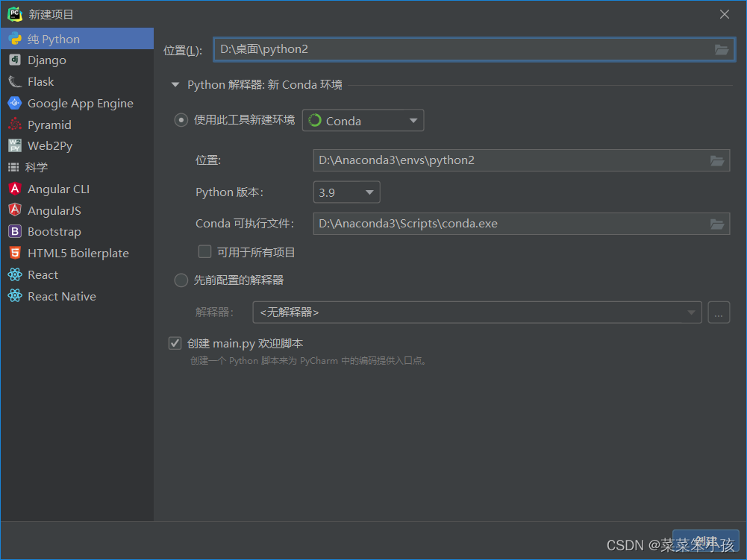Click the AngularJS icon

pyautogui.click(x=15, y=210)
